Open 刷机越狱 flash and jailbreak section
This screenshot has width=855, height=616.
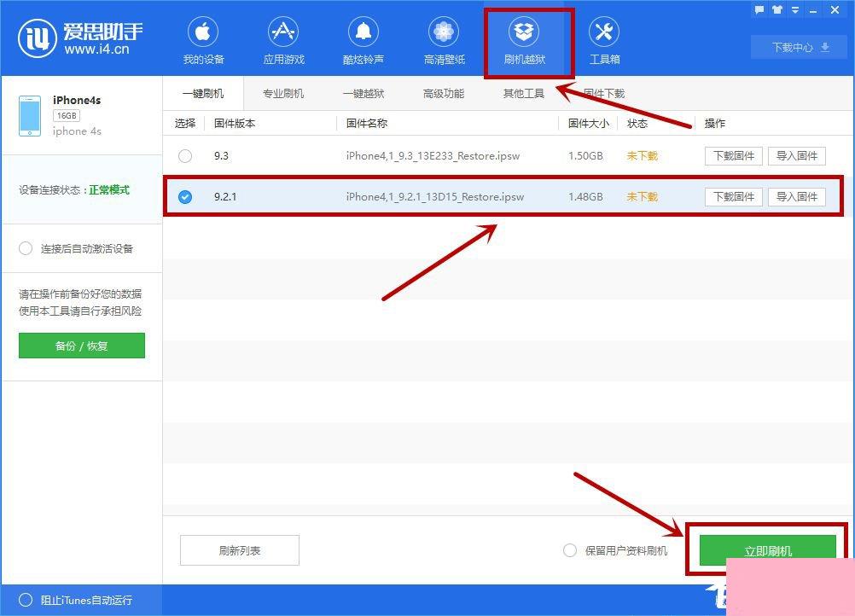coord(524,41)
